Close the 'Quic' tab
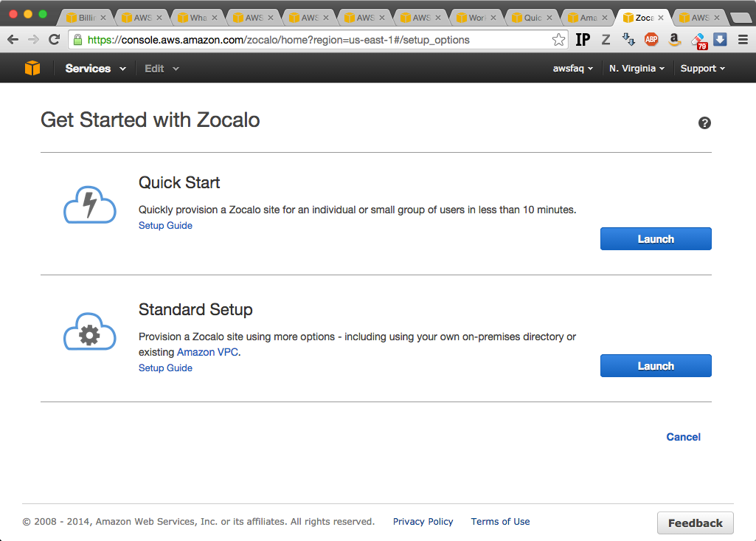 [549, 18]
